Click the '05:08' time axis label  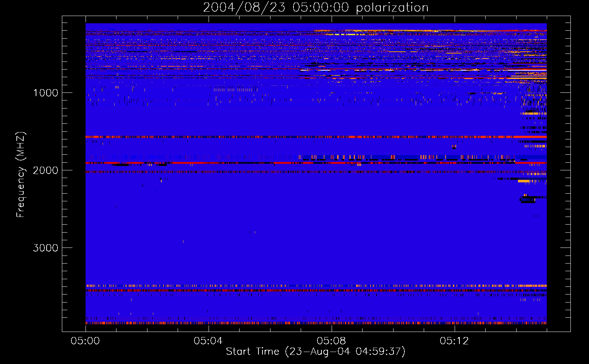pos(331,341)
